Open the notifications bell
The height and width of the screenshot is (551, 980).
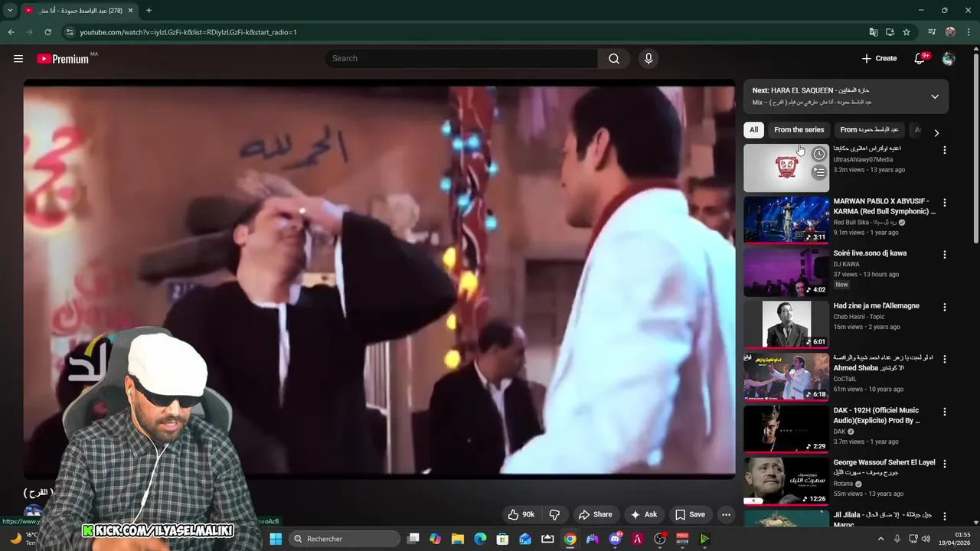[x=920, y=58]
